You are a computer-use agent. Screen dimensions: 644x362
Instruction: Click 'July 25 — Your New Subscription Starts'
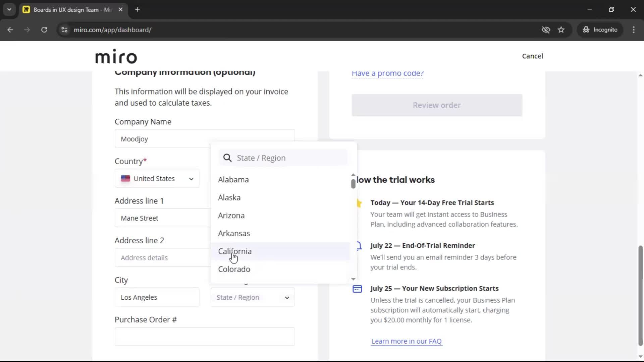click(x=434, y=288)
